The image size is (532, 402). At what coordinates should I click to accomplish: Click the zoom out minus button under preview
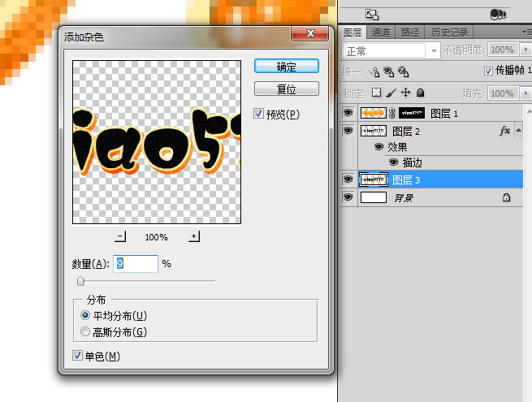pos(121,236)
